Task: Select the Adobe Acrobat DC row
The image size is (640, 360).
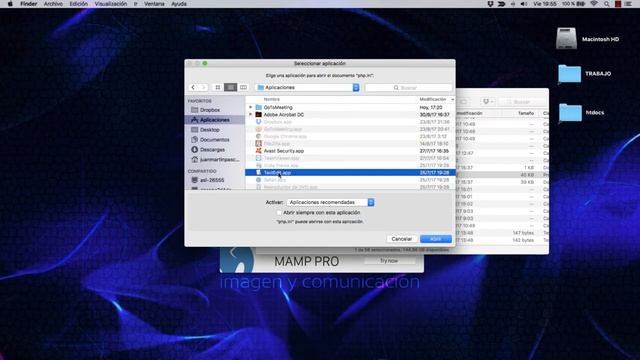Action: (350, 115)
